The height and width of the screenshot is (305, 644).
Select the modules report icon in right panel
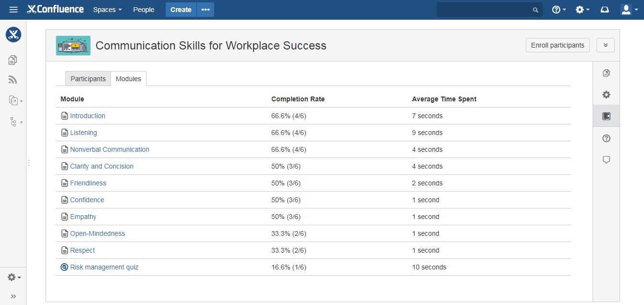(x=606, y=116)
